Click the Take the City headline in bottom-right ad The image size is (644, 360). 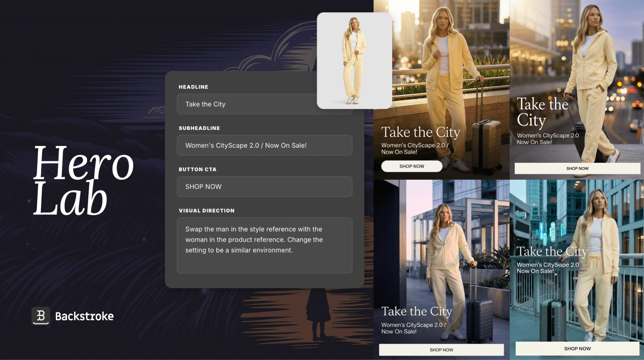(552, 251)
